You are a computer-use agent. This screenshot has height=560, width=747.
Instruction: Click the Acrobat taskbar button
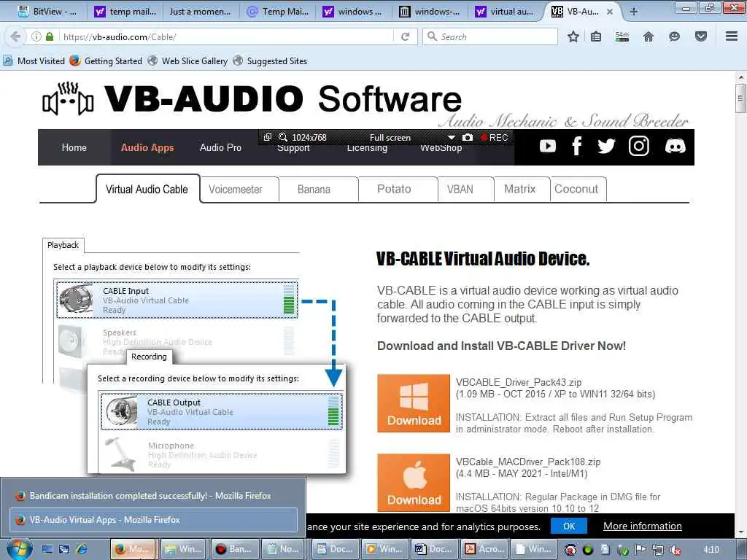click(x=484, y=549)
